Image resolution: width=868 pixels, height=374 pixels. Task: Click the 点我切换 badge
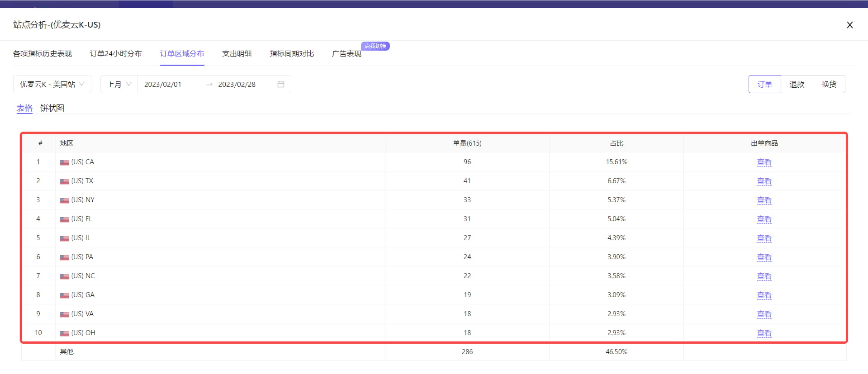click(375, 46)
